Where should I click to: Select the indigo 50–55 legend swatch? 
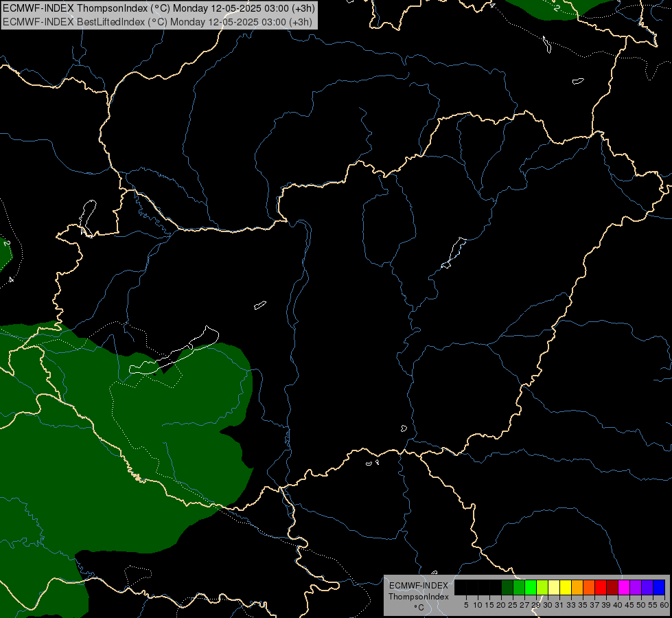click(647, 587)
